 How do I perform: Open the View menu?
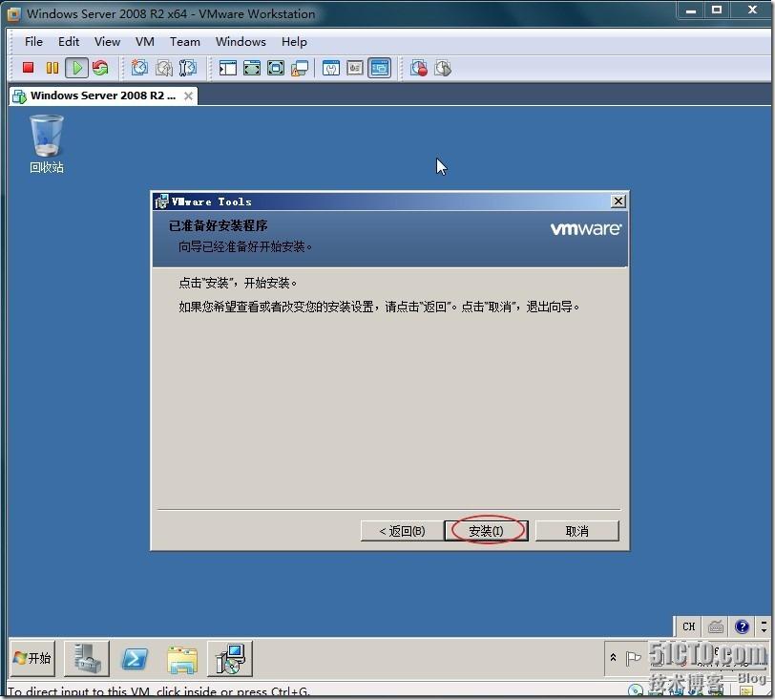pos(107,42)
